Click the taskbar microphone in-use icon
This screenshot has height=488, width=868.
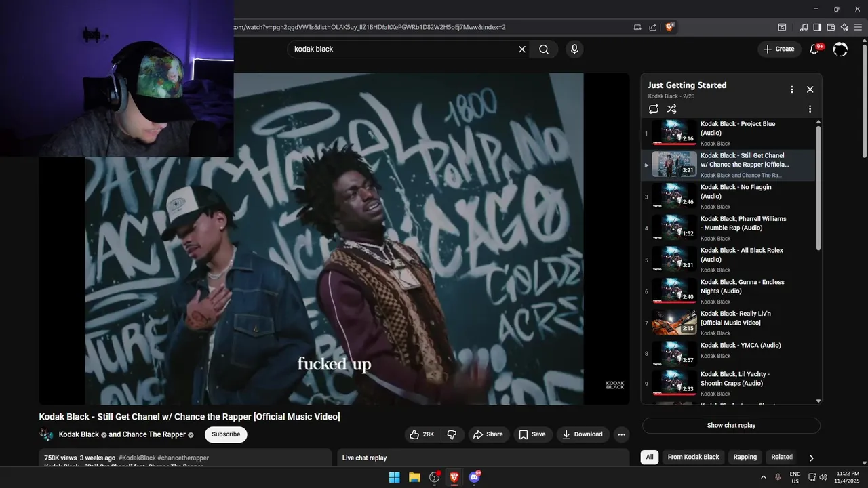point(778,477)
